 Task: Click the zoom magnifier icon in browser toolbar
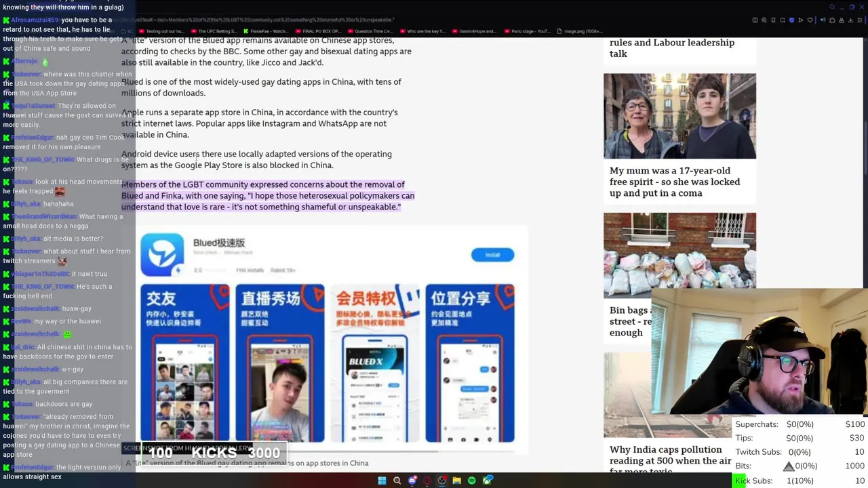coord(764,20)
